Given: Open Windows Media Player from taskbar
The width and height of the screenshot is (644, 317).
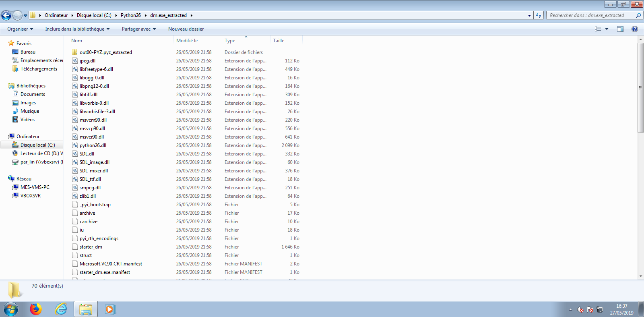Looking at the screenshot, I should [110, 309].
